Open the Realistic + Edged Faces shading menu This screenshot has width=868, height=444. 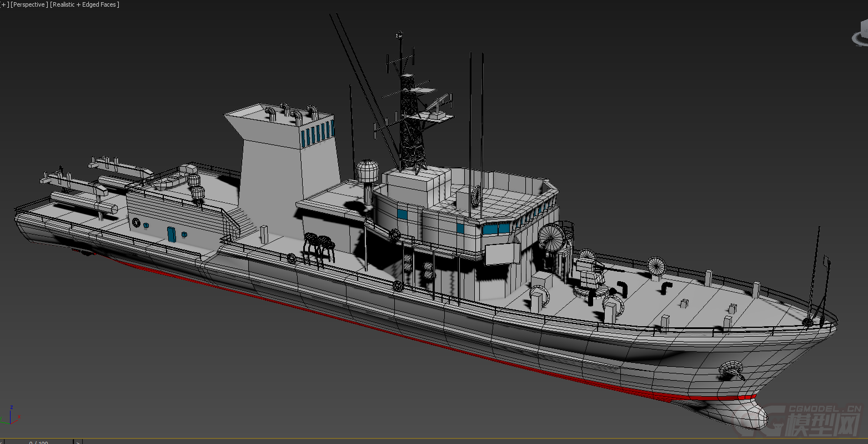84,4
